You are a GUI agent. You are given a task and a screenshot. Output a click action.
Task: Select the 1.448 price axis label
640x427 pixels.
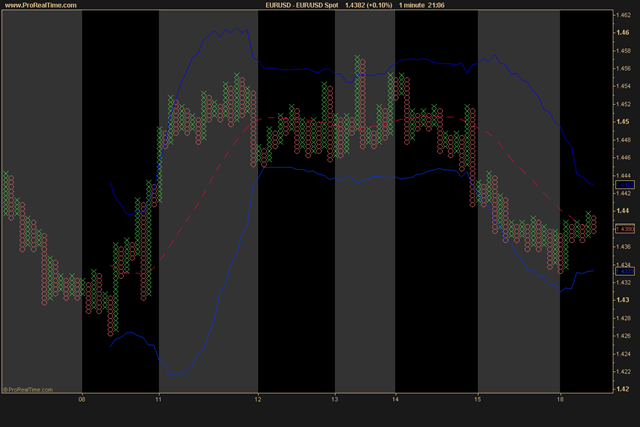pos(623,140)
